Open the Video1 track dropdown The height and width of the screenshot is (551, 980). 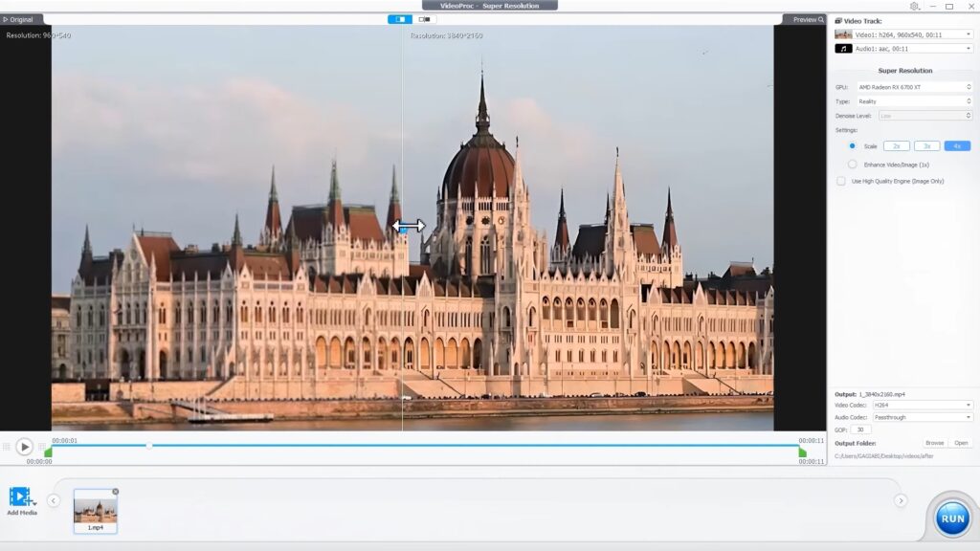pyautogui.click(x=903, y=34)
